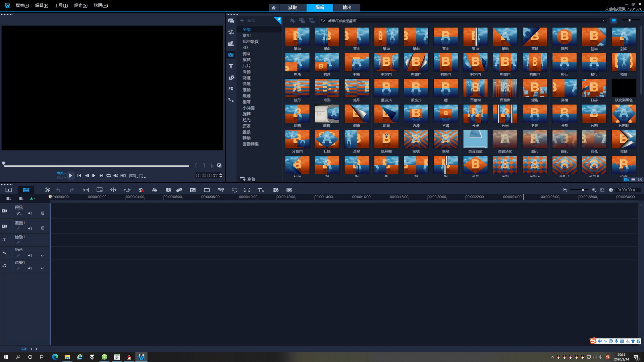Click the preview scrubber bar
The height and width of the screenshot is (362, 644).
(x=96, y=166)
